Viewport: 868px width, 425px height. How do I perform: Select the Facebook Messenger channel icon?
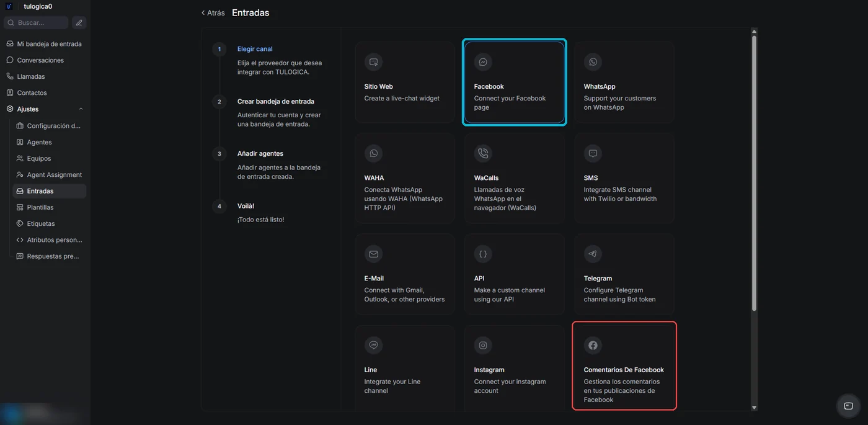(x=483, y=62)
